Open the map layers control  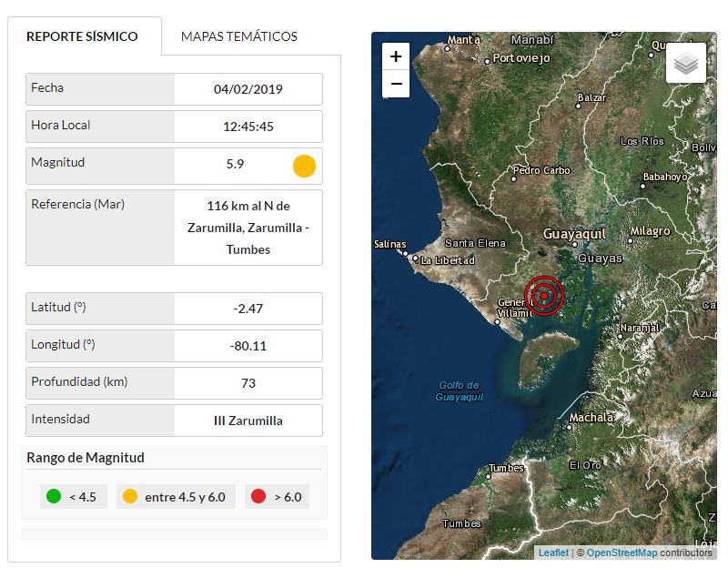point(686,64)
